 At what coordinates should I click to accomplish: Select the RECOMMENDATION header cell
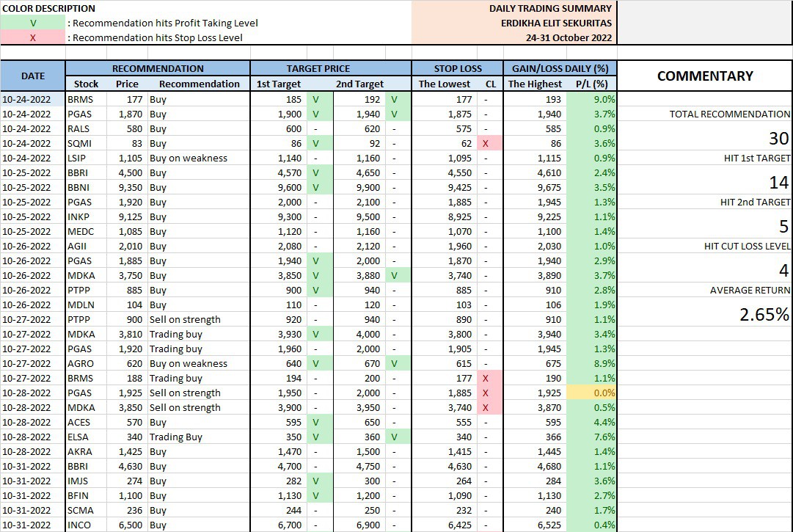[x=158, y=68]
